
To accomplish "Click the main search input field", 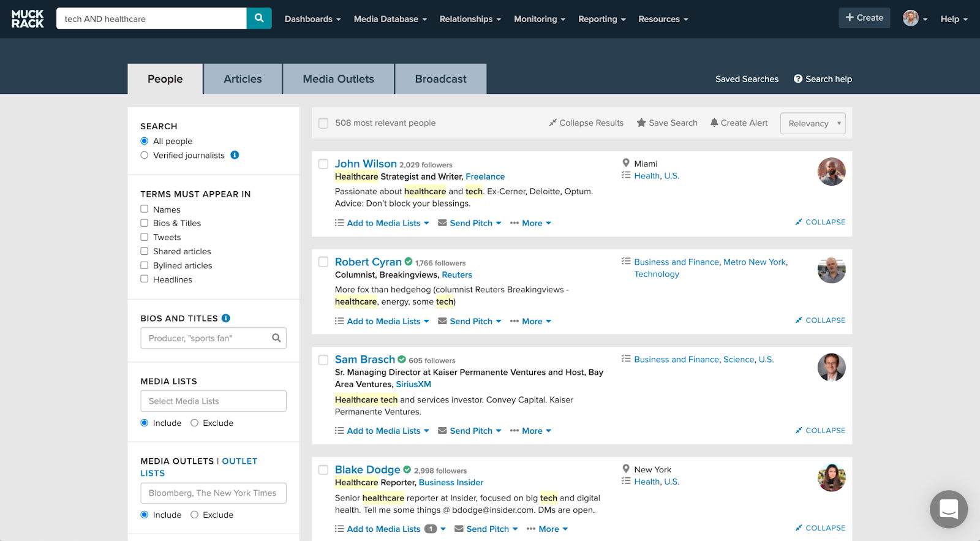I will tap(151, 18).
